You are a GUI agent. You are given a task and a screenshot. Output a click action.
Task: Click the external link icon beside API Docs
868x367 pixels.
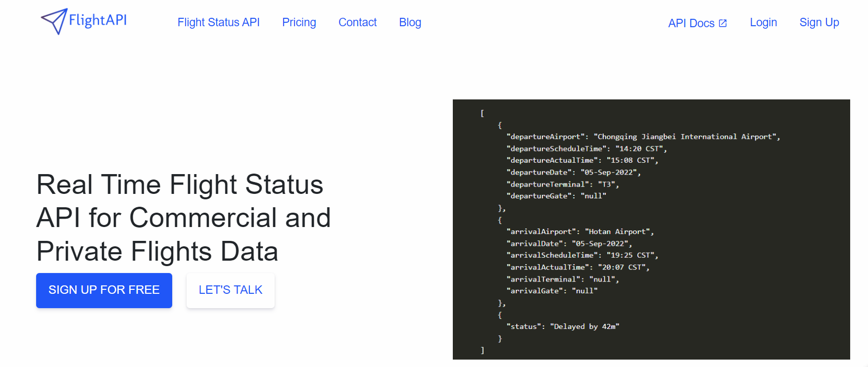[x=723, y=23]
